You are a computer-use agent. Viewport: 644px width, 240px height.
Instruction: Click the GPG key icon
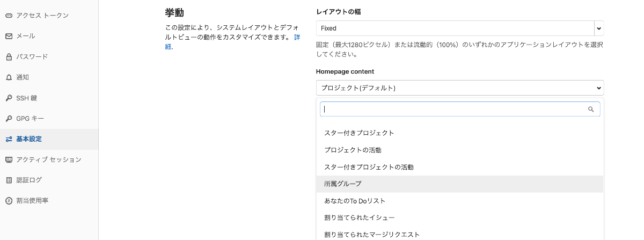pyautogui.click(x=9, y=119)
